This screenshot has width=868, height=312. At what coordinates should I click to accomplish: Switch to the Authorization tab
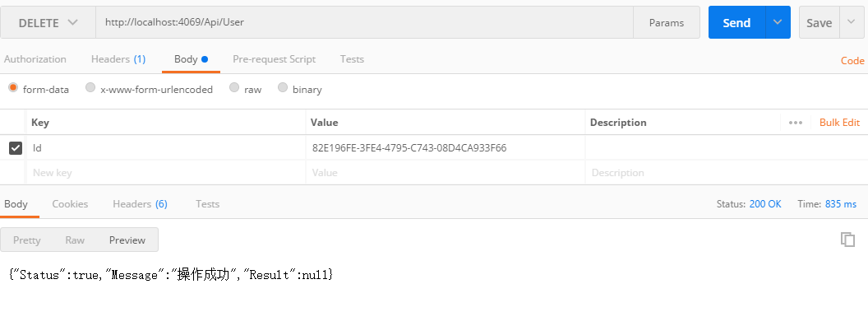pos(35,59)
